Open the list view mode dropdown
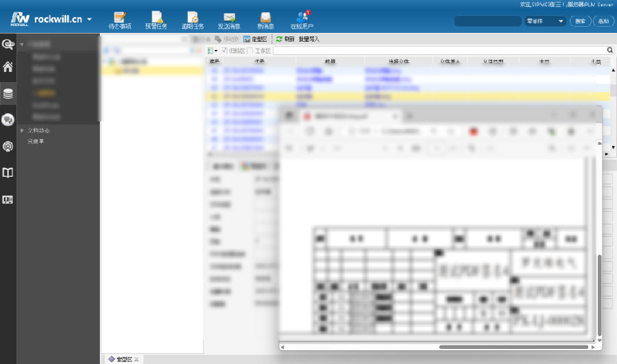617x364 pixels. (x=213, y=50)
